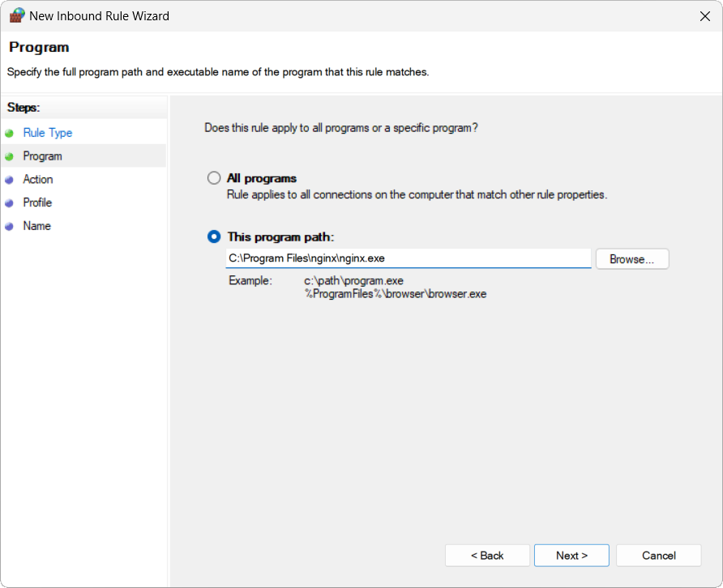Close the New Inbound Rule Wizard window
The image size is (723, 588).
click(705, 16)
